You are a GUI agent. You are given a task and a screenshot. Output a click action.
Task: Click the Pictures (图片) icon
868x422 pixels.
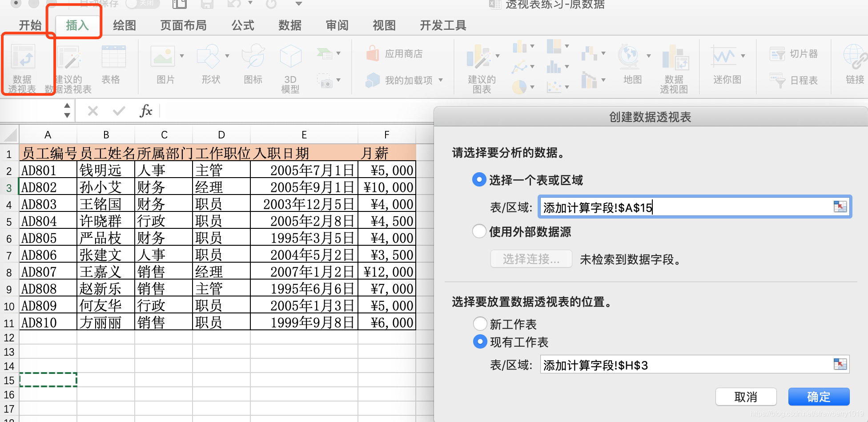coord(162,57)
